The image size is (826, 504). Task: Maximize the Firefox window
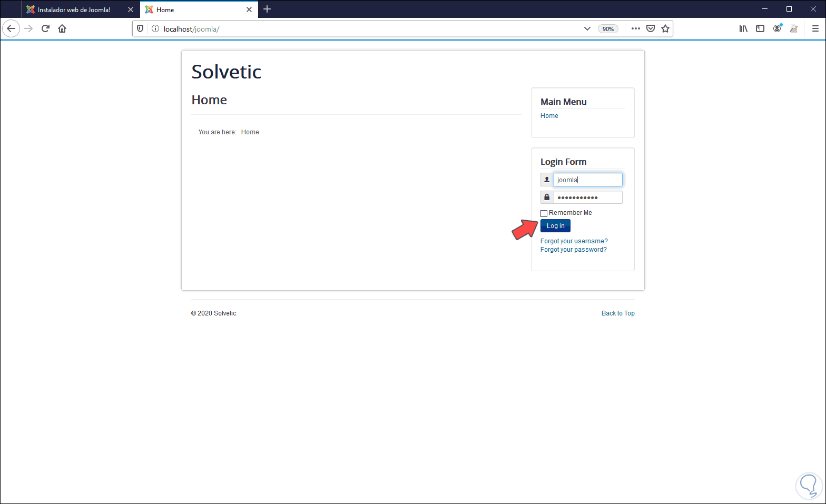(x=789, y=9)
